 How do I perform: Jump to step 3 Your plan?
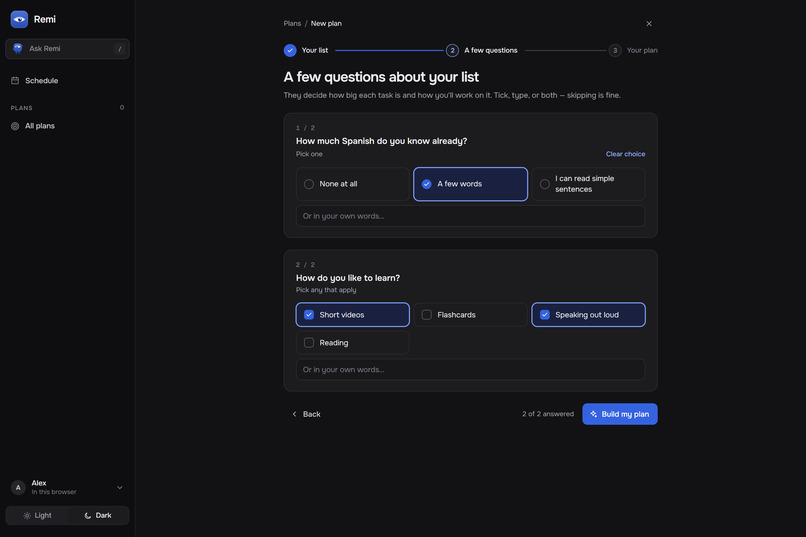click(633, 50)
